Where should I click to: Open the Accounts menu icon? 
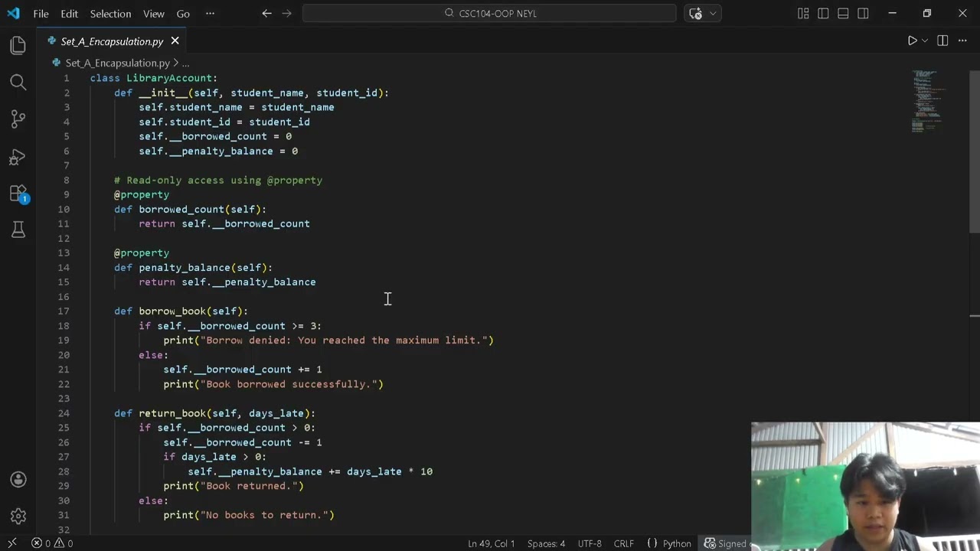tap(18, 480)
